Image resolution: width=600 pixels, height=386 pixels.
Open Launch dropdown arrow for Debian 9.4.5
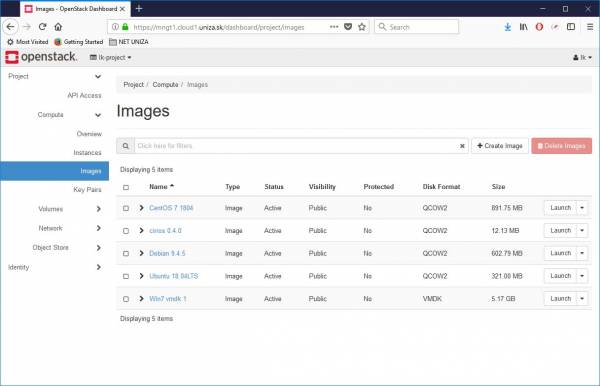(x=582, y=253)
